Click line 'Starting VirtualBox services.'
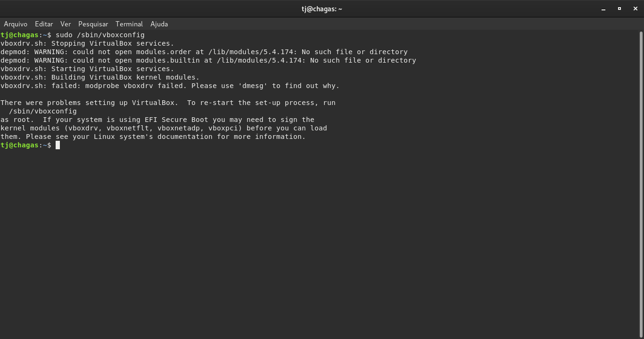The height and width of the screenshot is (339, 644). tap(87, 69)
